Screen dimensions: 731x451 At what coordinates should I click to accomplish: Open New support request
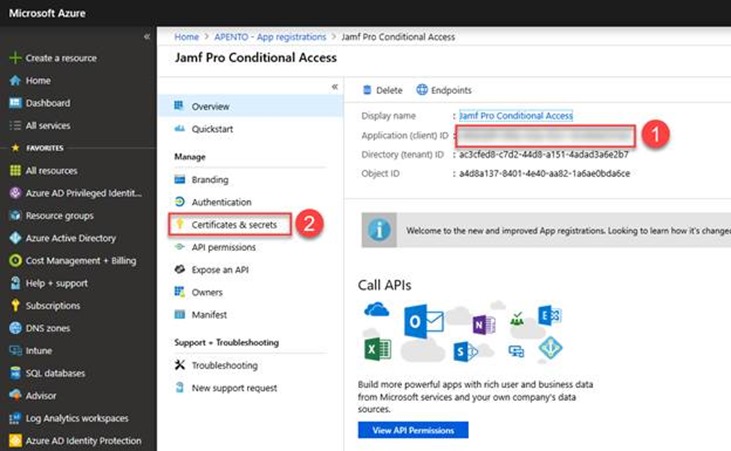pyautogui.click(x=234, y=388)
